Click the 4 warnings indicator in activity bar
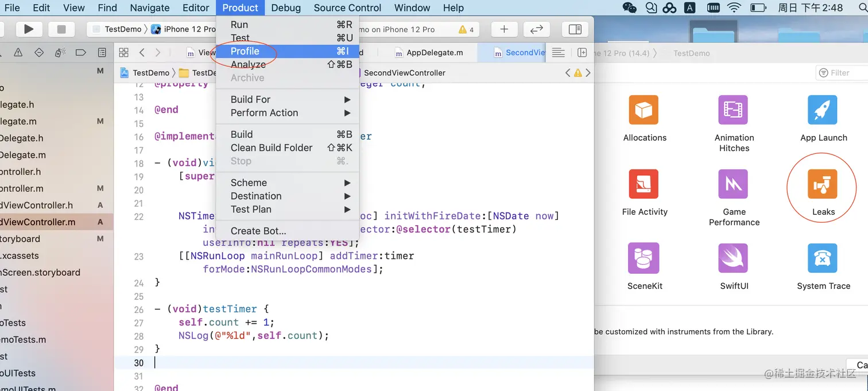The height and width of the screenshot is (391, 868). (x=466, y=29)
